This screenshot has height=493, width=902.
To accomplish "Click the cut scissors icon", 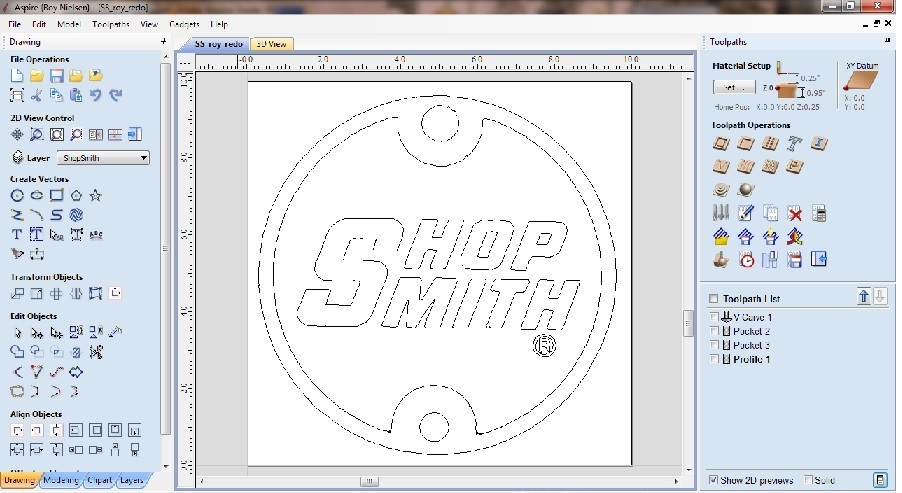I will pyautogui.click(x=36, y=95).
